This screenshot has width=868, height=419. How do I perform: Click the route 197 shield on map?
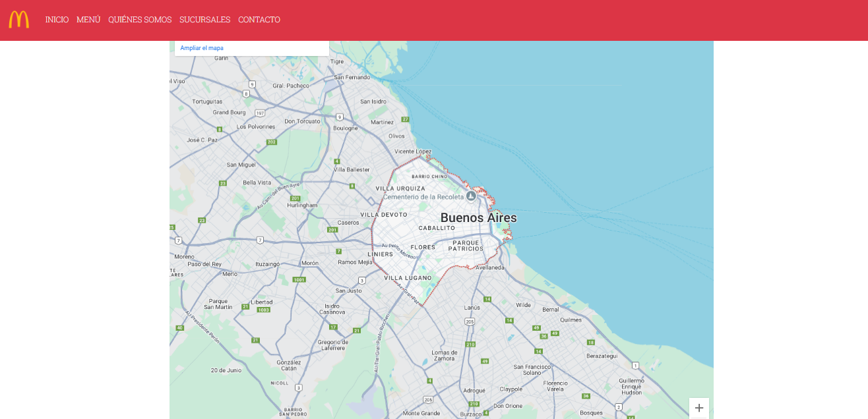(x=261, y=113)
